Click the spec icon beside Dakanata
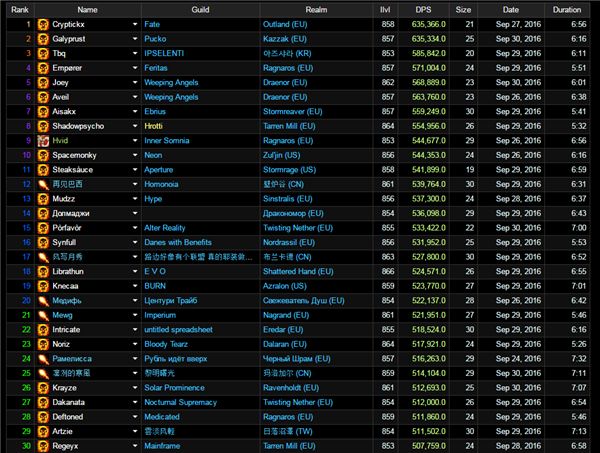Screen dimensions: 600x453 43,402
